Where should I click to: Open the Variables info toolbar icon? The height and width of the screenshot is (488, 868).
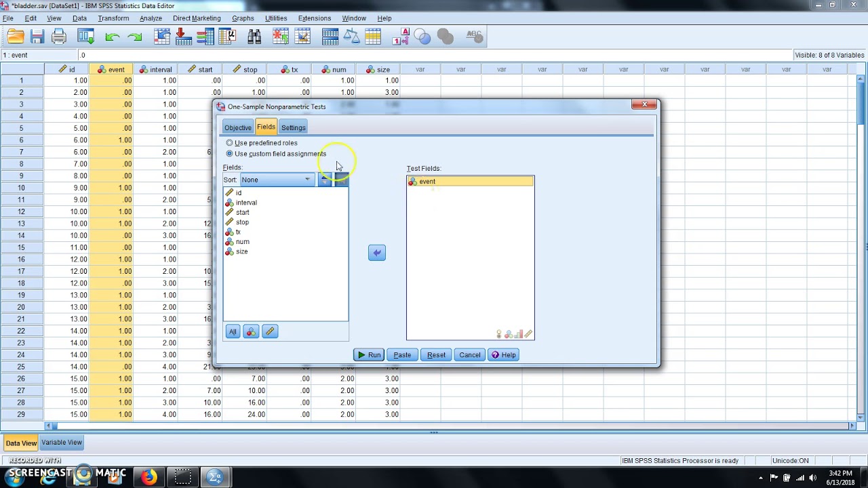coord(205,37)
